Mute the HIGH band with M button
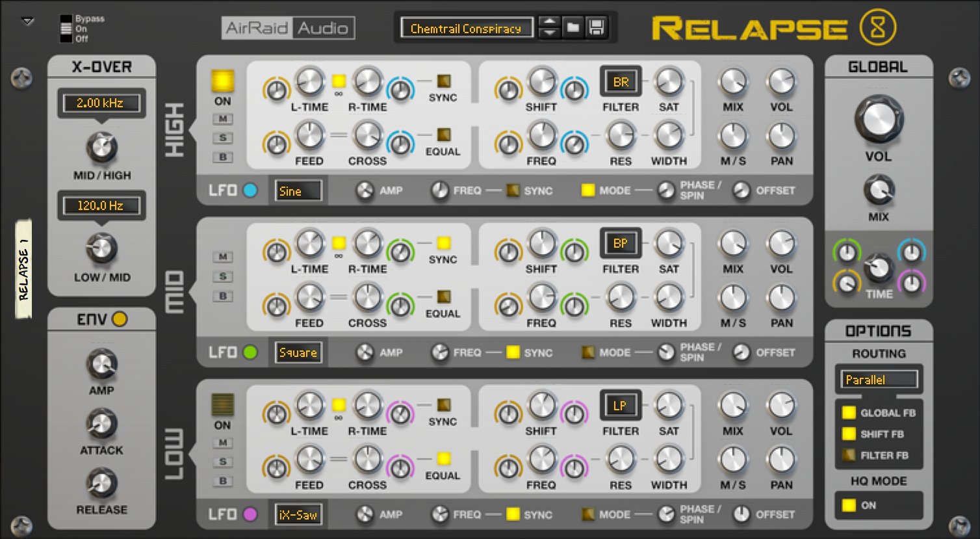The width and height of the screenshot is (980, 539). 223,119
